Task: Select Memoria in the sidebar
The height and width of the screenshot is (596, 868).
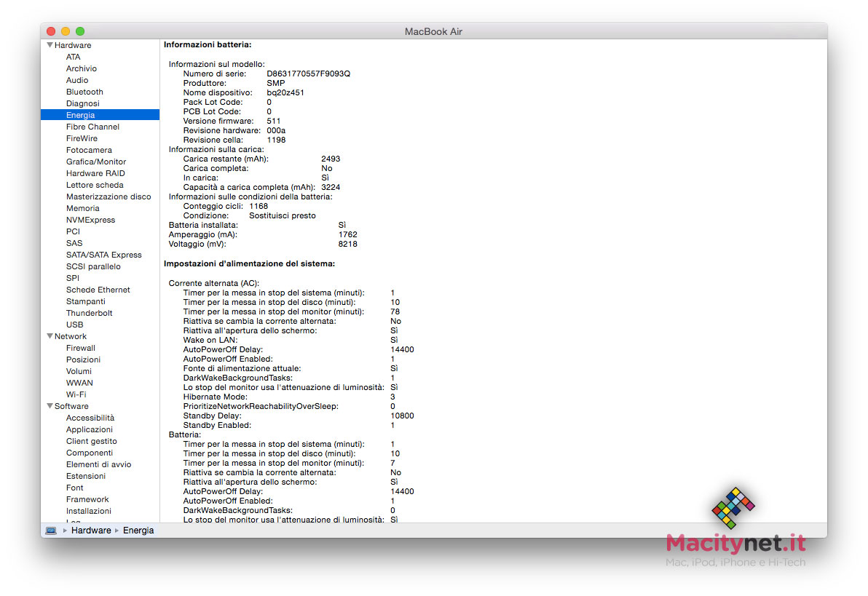Action: (83, 208)
